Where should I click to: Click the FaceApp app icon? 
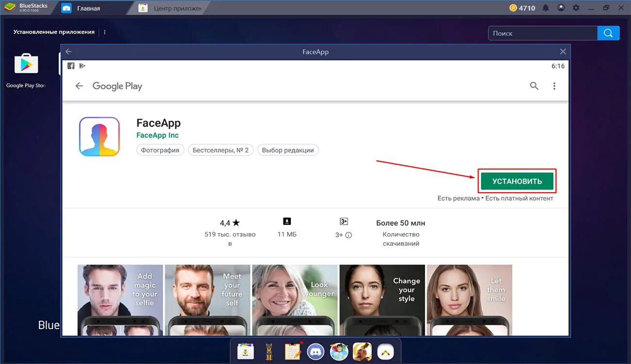click(x=100, y=136)
